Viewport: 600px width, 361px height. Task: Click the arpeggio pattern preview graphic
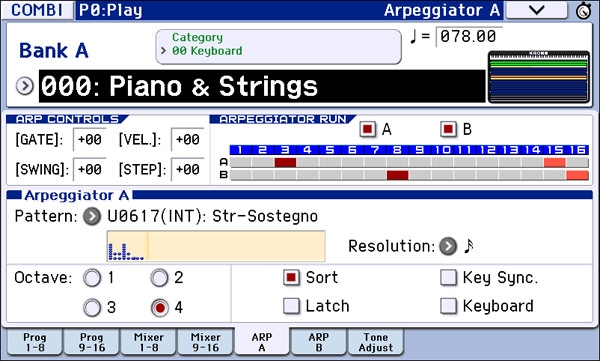pos(216,246)
